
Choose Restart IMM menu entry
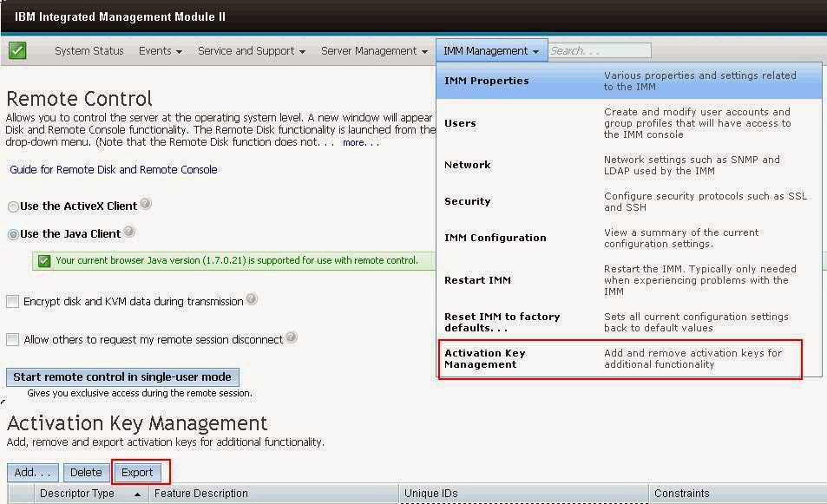click(x=628, y=280)
